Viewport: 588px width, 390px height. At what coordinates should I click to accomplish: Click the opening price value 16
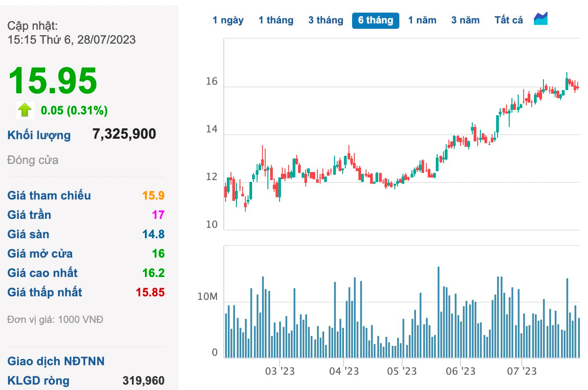click(158, 254)
